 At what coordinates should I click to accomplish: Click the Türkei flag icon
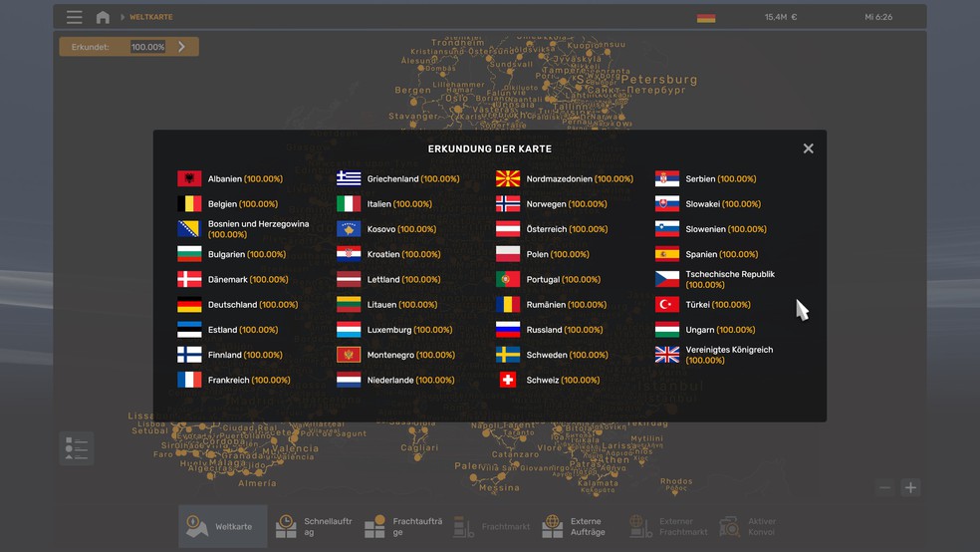[667, 305]
